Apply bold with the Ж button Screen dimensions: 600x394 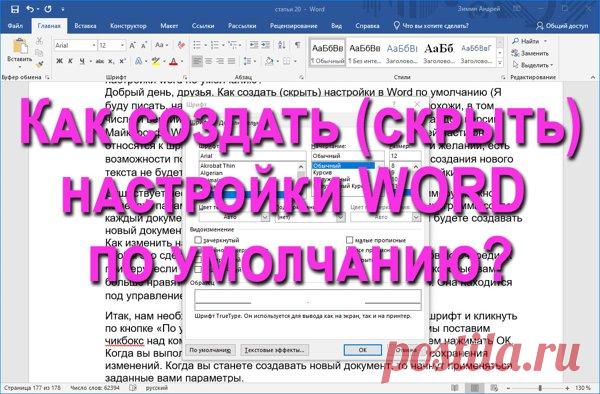(59, 61)
